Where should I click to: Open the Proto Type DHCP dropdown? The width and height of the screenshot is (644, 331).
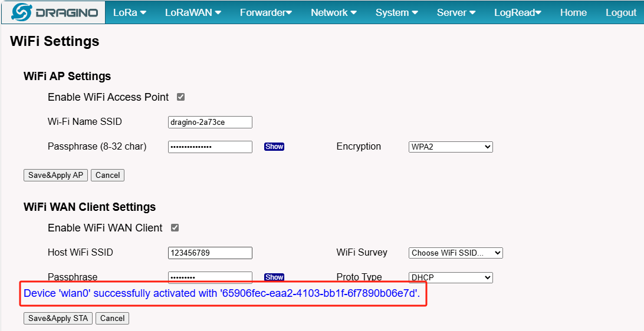451,277
